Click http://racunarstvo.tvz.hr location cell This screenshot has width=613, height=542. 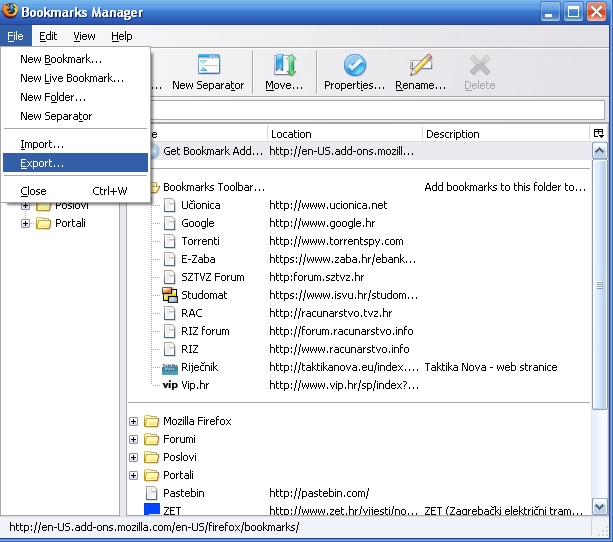point(331,313)
